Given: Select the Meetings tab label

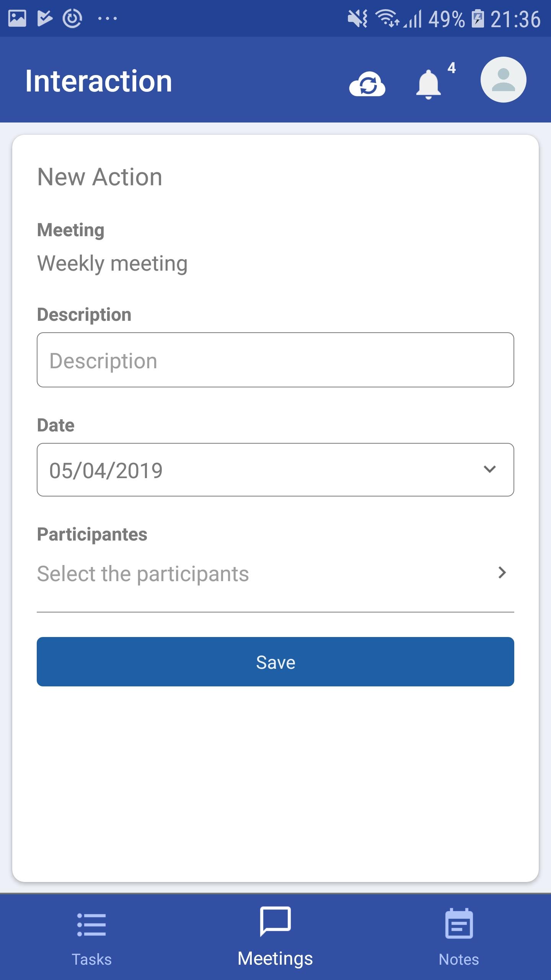Looking at the screenshot, I should 275,959.
